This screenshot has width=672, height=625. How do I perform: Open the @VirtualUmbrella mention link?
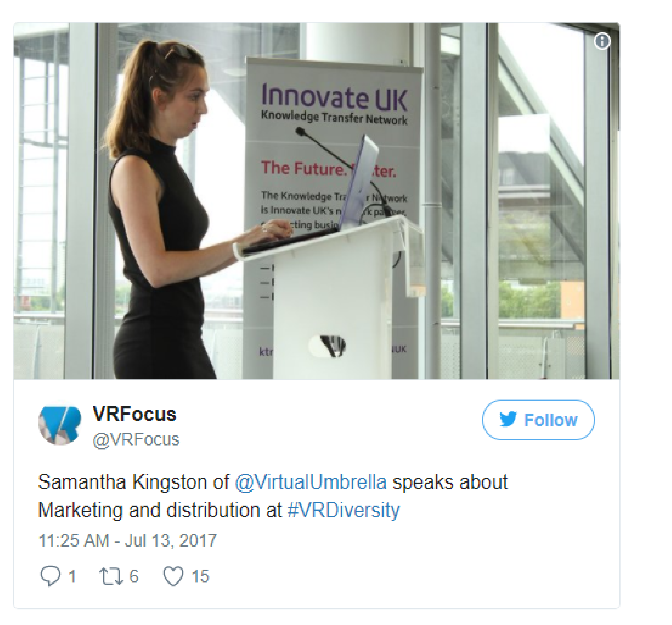coord(311,482)
